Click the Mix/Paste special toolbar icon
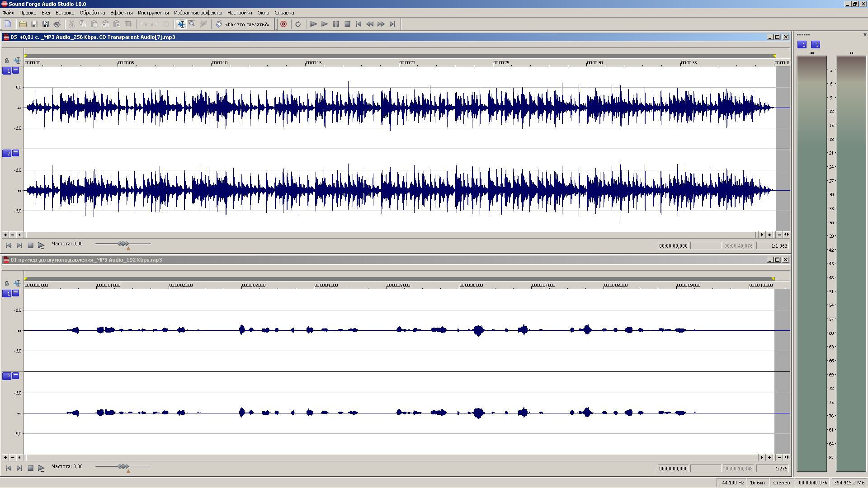Screen dimensions: 868x488 click(105, 24)
